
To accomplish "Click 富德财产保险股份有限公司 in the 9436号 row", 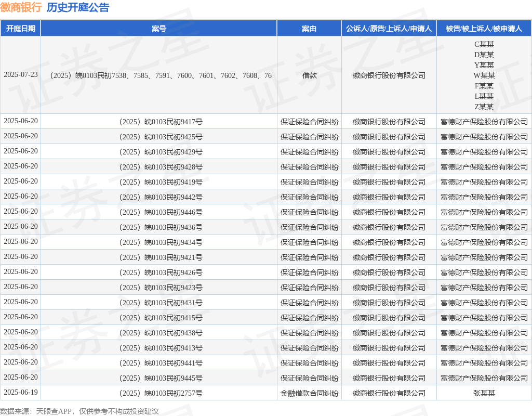I will pyautogui.click(x=484, y=227).
